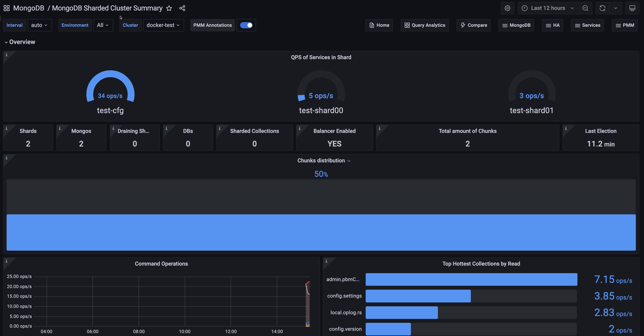
Task: Show info icon on Command Operations panel
Action: pos(6,261)
